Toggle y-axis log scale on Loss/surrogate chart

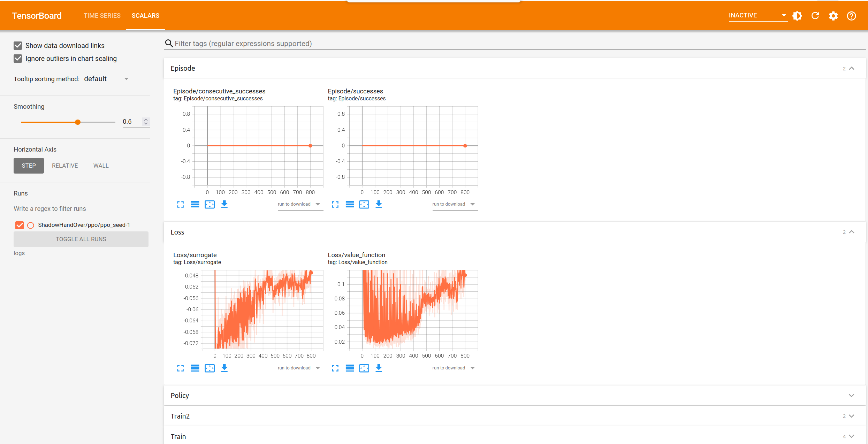point(195,368)
